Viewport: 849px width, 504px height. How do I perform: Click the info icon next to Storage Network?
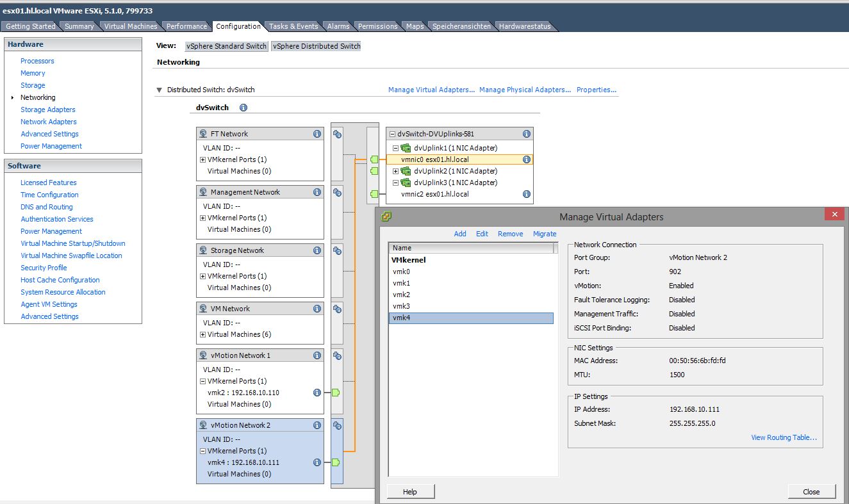point(316,250)
